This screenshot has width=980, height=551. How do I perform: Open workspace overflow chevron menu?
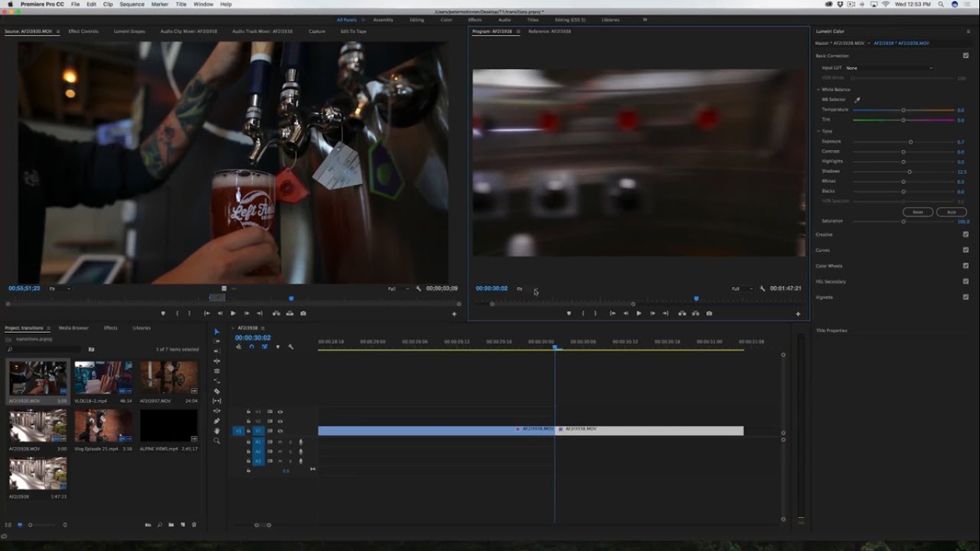(645, 19)
